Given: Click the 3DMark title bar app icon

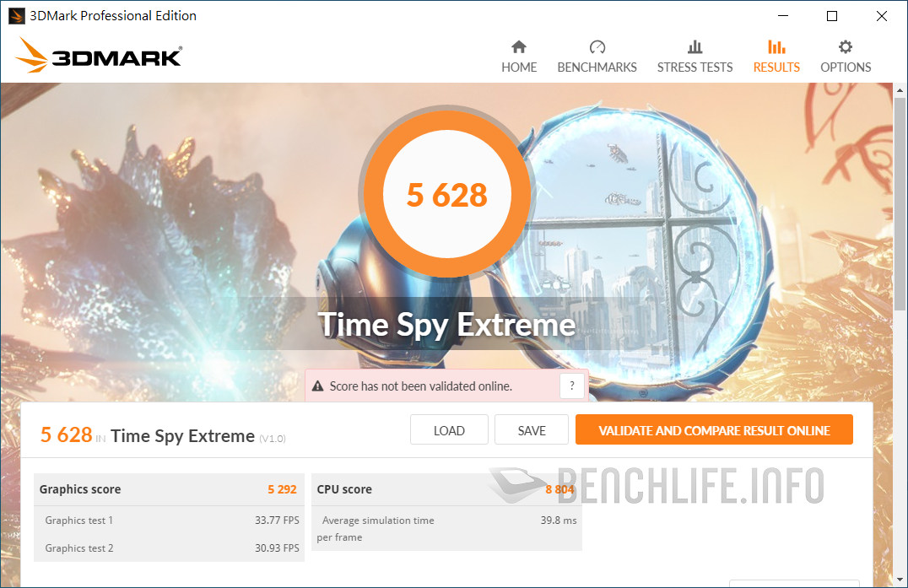Looking at the screenshot, I should [16, 16].
